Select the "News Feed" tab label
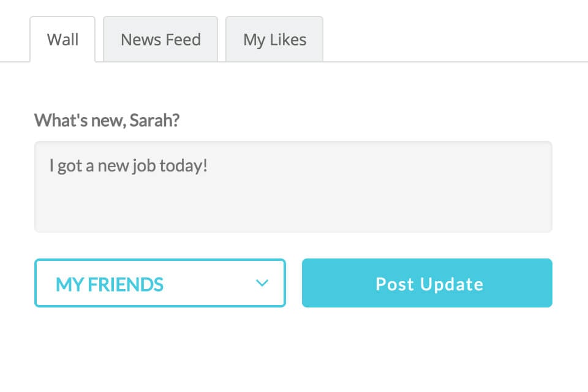The width and height of the screenshot is (588, 392). tap(160, 40)
